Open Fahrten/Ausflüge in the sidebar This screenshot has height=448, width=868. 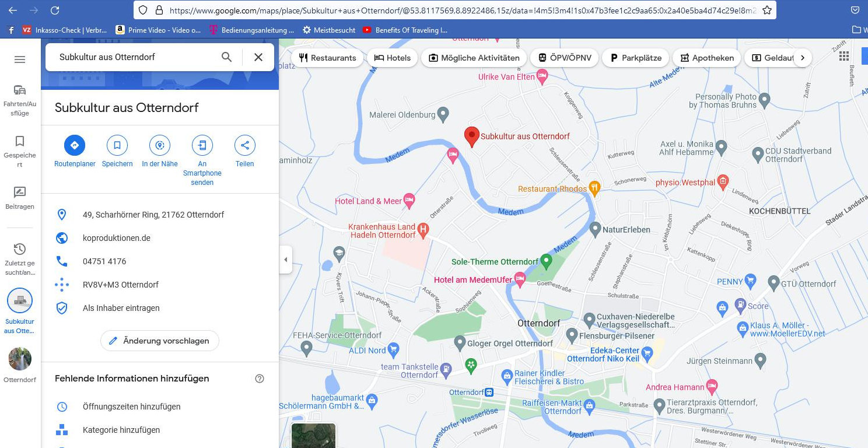tap(20, 100)
